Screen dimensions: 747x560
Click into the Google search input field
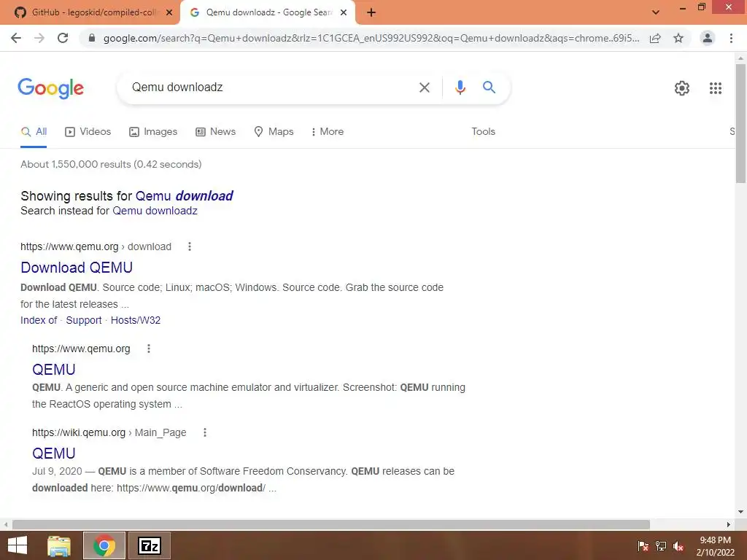click(271, 87)
